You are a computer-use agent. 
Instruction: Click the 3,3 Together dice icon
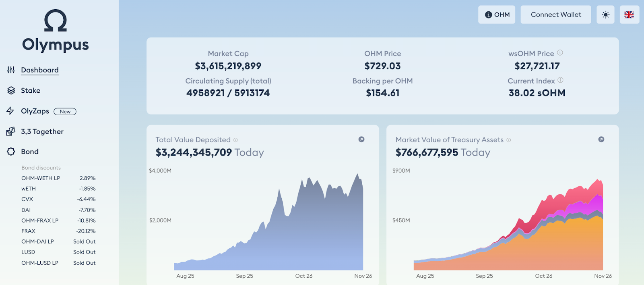(11, 131)
